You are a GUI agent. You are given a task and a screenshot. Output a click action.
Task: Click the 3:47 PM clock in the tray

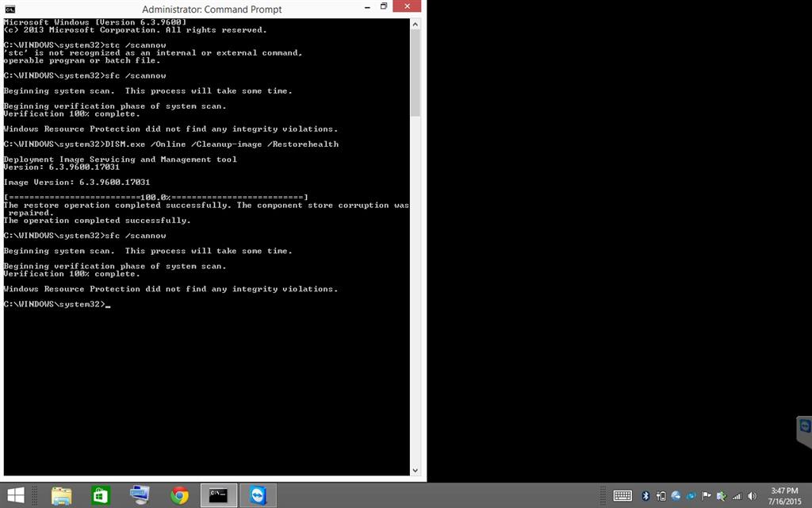click(784, 491)
